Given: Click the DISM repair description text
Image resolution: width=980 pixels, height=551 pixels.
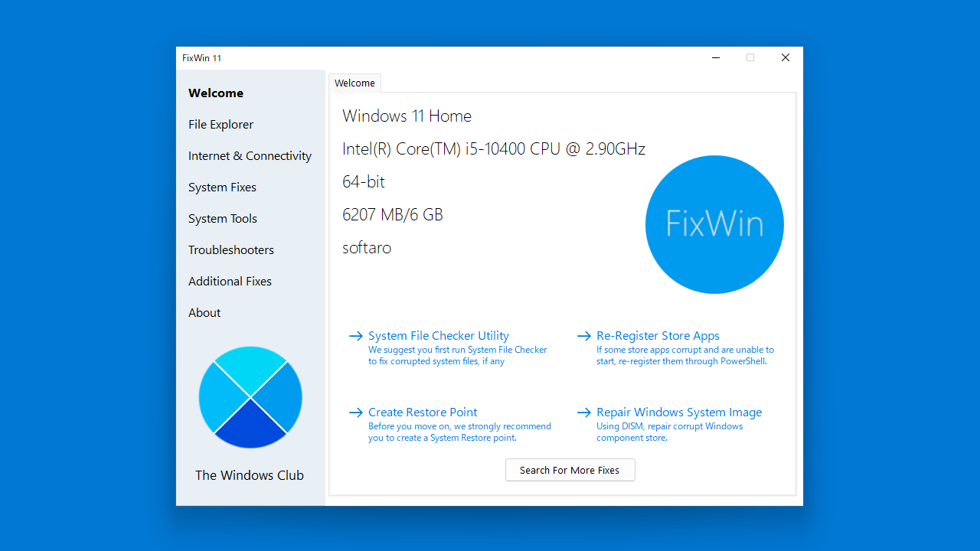Looking at the screenshot, I should (x=669, y=432).
